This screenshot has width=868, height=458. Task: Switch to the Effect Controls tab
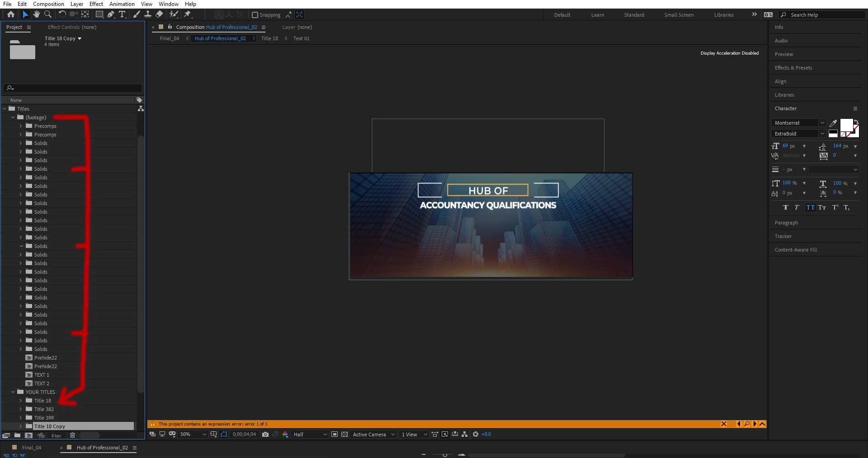pyautogui.click(x=72, y=27)
